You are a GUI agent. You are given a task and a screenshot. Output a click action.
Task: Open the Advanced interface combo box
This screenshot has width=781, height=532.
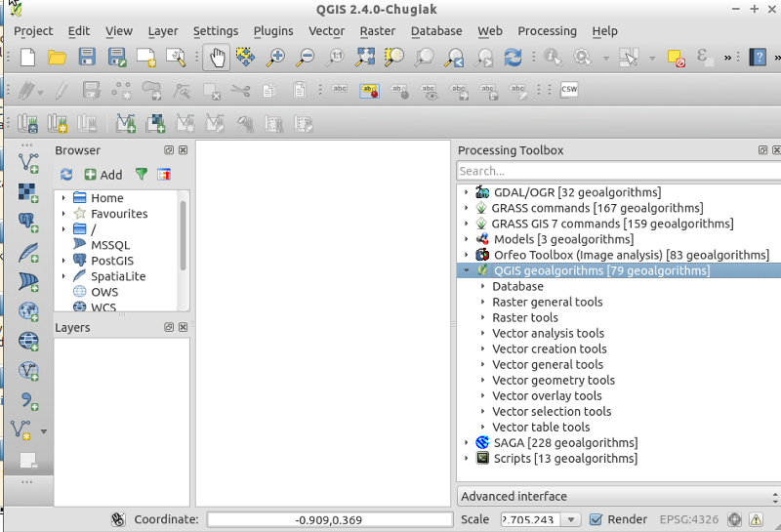[619, 496]
